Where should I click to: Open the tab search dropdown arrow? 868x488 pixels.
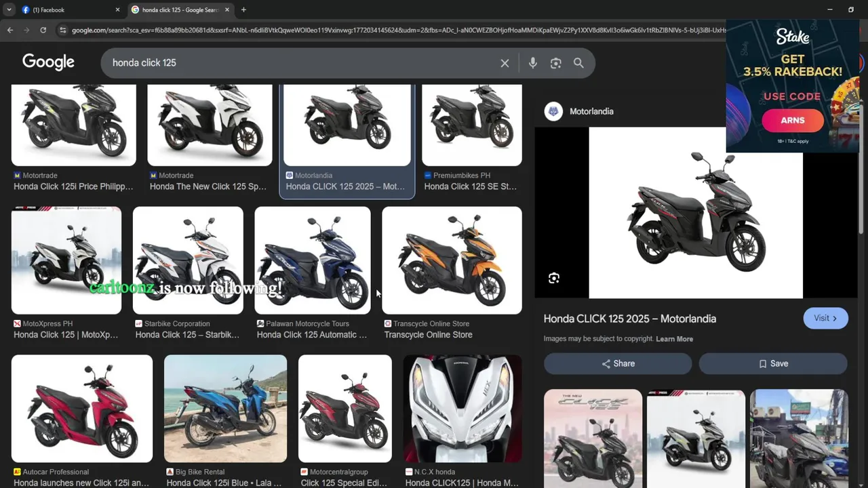9,9
